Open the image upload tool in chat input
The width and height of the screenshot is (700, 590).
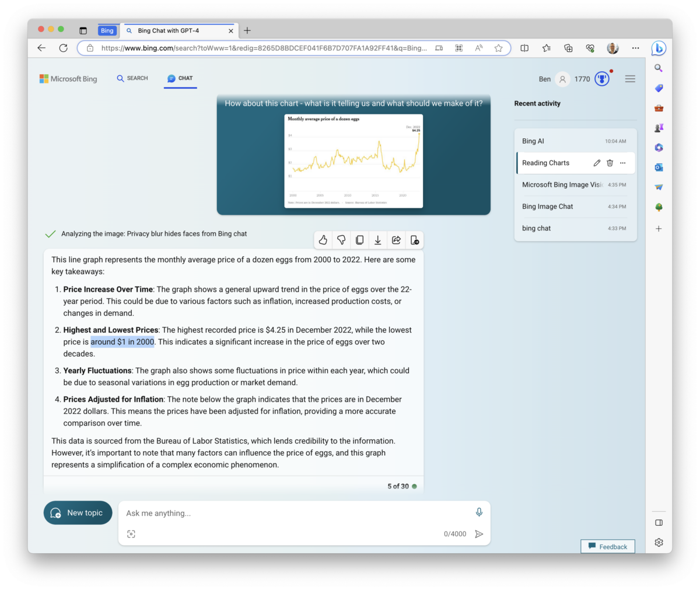(x=131, y=533)
